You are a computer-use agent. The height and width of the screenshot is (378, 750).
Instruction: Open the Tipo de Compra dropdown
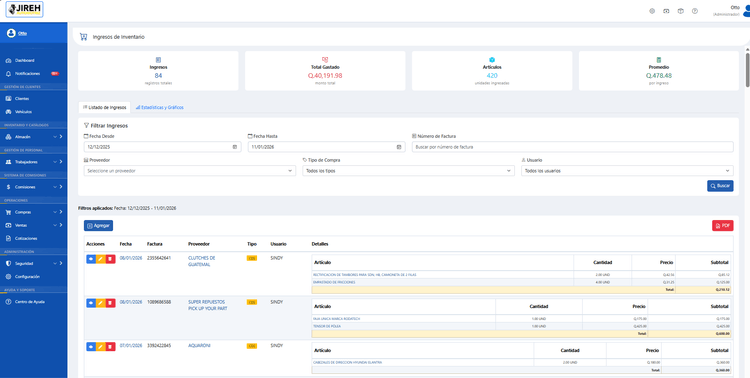(408, 171)
